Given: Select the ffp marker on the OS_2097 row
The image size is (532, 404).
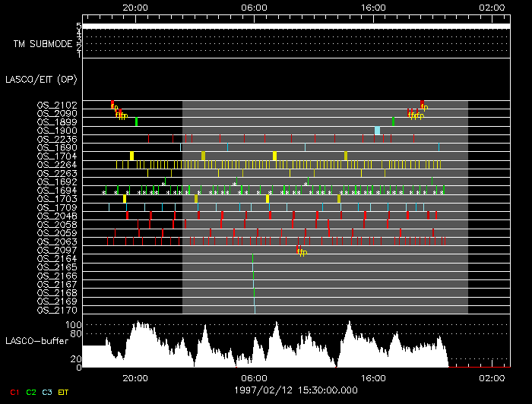Looking at the screenshot, I should tap(302, 252).
